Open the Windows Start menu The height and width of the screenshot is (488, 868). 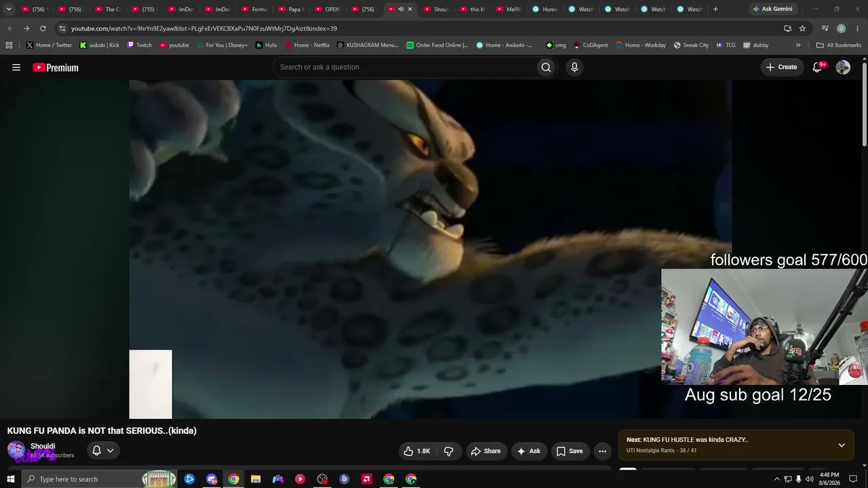point(10,479)
